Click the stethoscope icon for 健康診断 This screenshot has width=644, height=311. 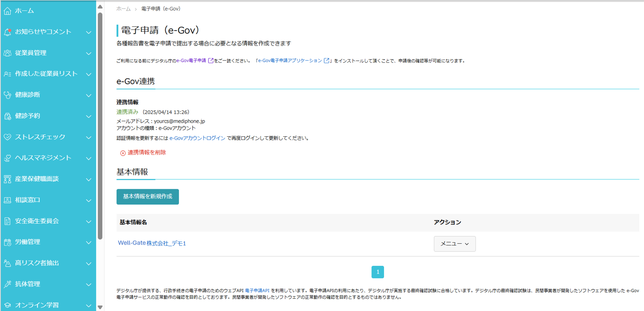pos(7,95)
